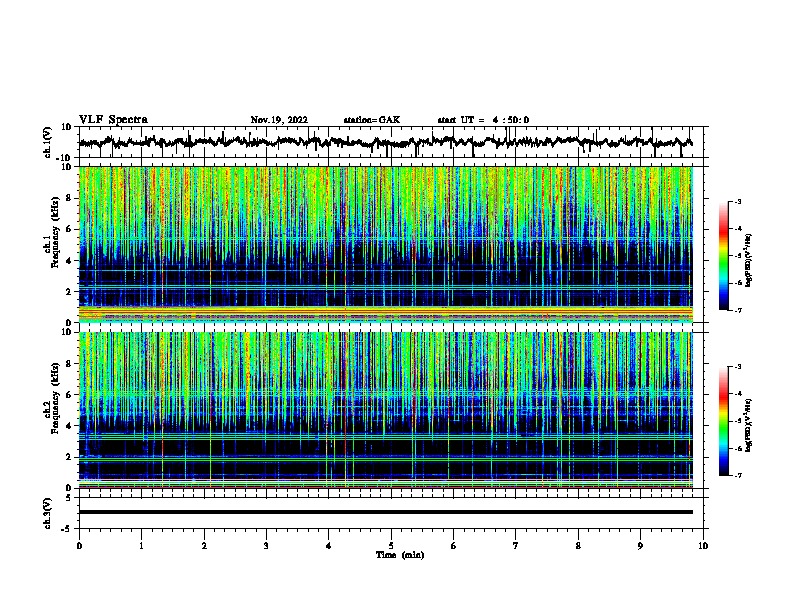The height and width of the screenshot is (612, 792).
Task: Select the date text "Nov.19, 2022"
Action: (279, 120)
